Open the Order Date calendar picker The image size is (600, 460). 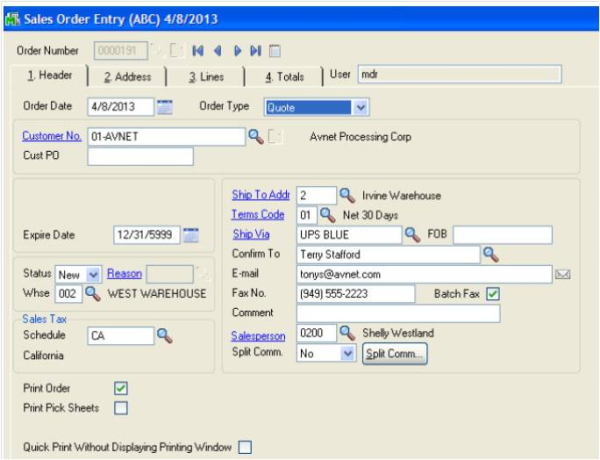[x=166, y=106]
